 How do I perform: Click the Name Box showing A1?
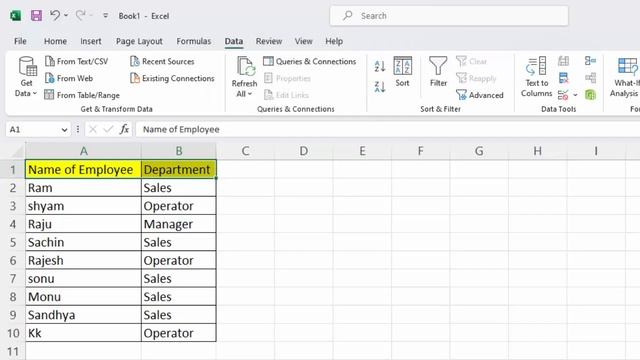coord(33,129)
